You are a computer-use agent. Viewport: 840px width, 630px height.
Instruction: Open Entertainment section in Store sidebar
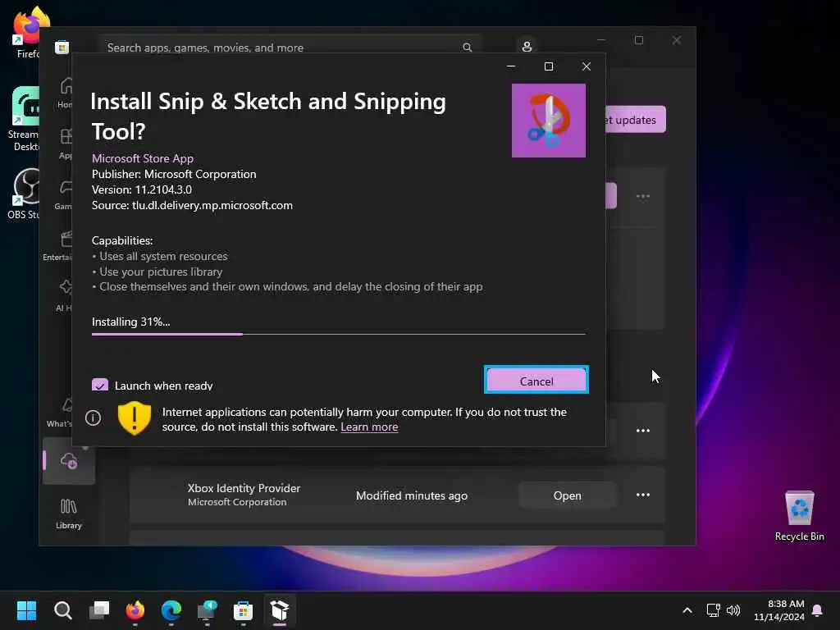click(58, 245)
